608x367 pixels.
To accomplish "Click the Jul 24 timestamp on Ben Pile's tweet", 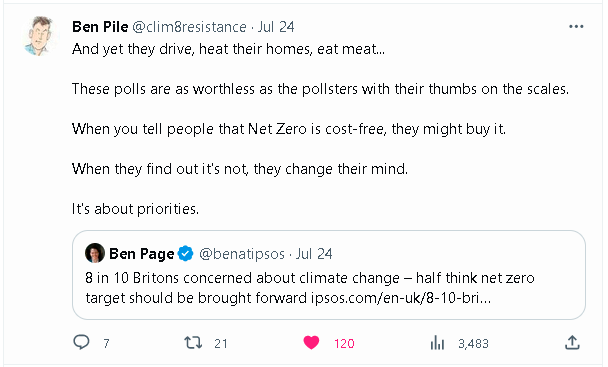I will [276, 27].
